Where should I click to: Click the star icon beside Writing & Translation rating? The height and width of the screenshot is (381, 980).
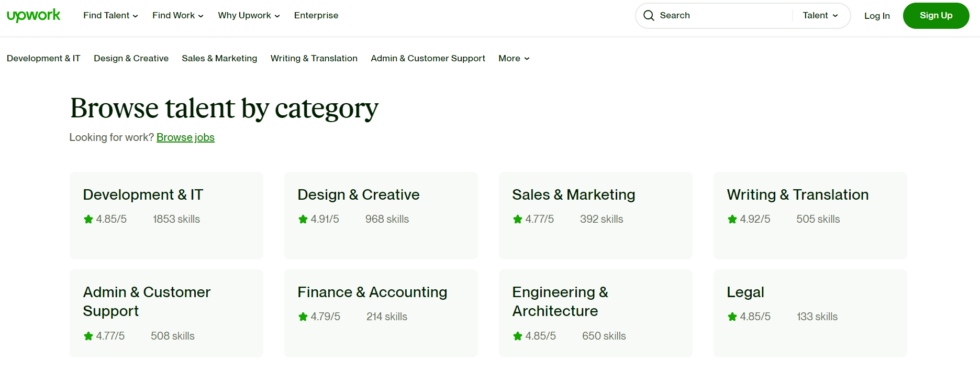732,219
